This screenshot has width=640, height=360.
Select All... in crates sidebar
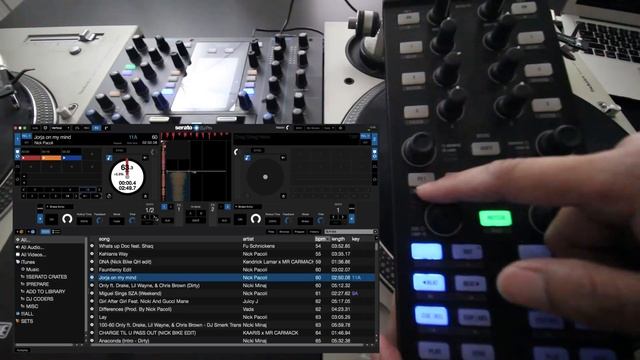point(24,240)
